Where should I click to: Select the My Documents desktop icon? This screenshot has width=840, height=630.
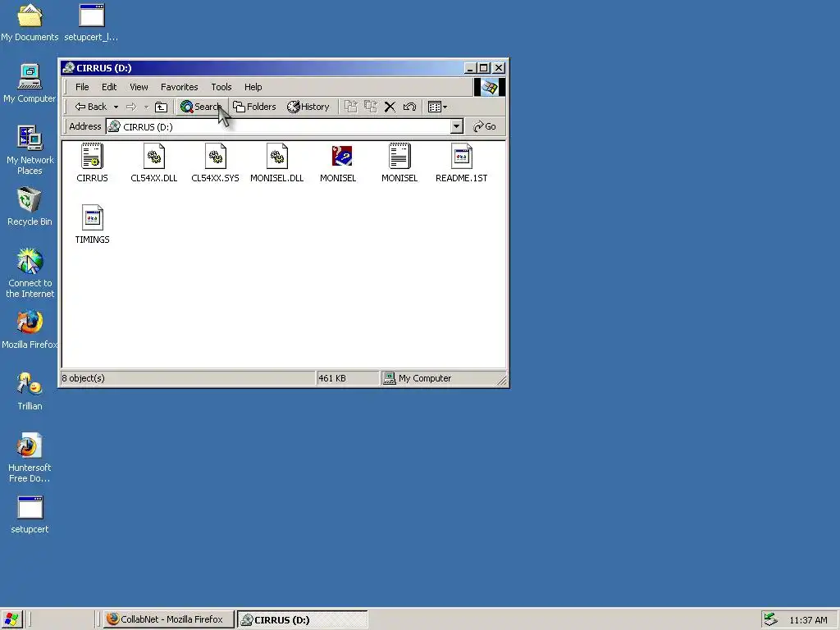coord(30,23)
